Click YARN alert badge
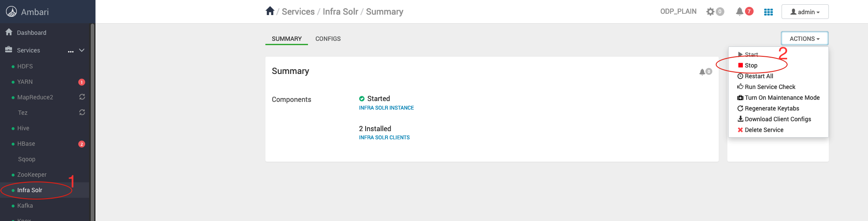Viewport: 868px width, 221px height. (82, 82)
